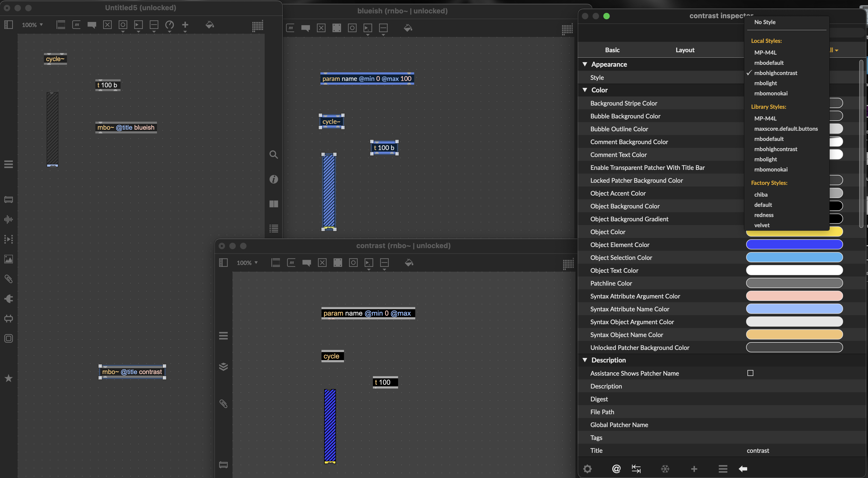The image size is (868, 478).
Task: Open Unlocked Patcher Background Color swatch
Action: click(794, 347)
